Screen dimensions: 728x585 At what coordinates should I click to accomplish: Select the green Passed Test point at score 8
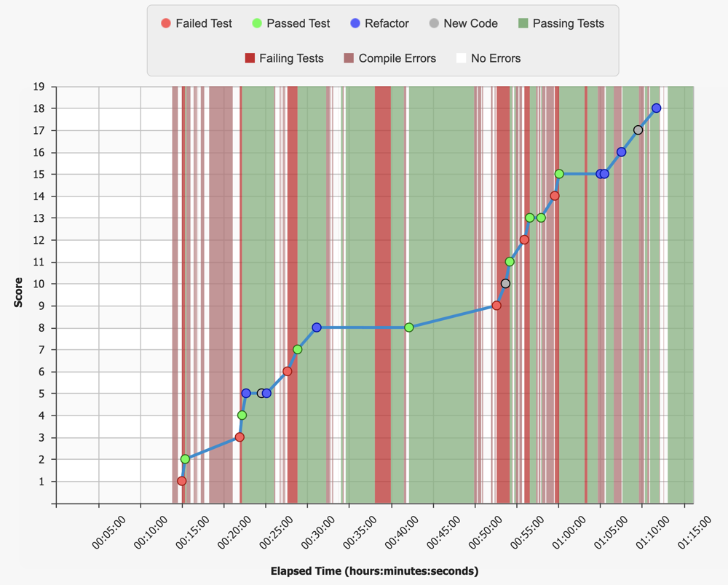(409, 327)
